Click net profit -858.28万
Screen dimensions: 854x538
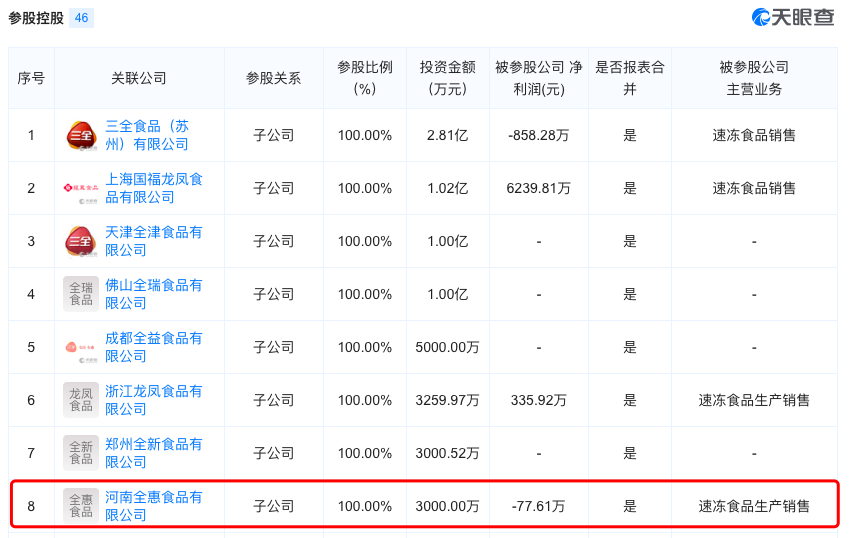coord(539,135)
